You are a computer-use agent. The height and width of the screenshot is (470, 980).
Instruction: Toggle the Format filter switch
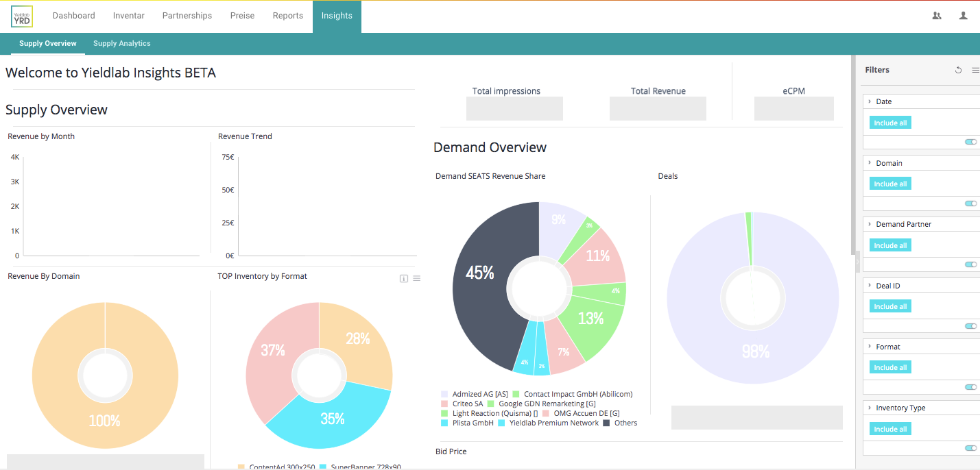(970, 387)
